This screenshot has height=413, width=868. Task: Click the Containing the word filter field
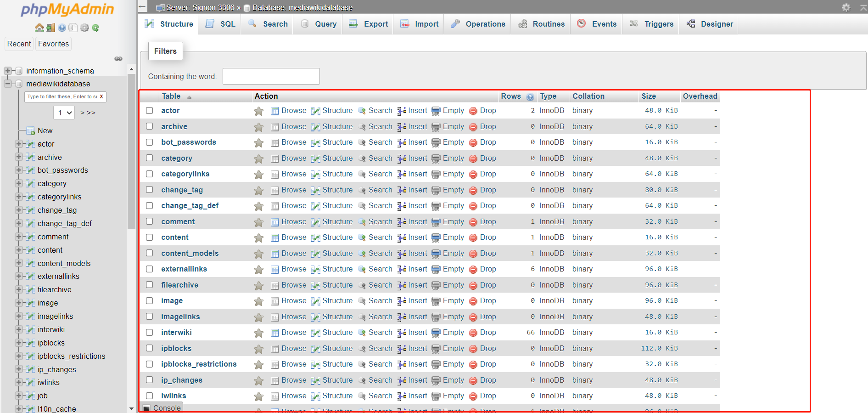[x=271, y=76]
